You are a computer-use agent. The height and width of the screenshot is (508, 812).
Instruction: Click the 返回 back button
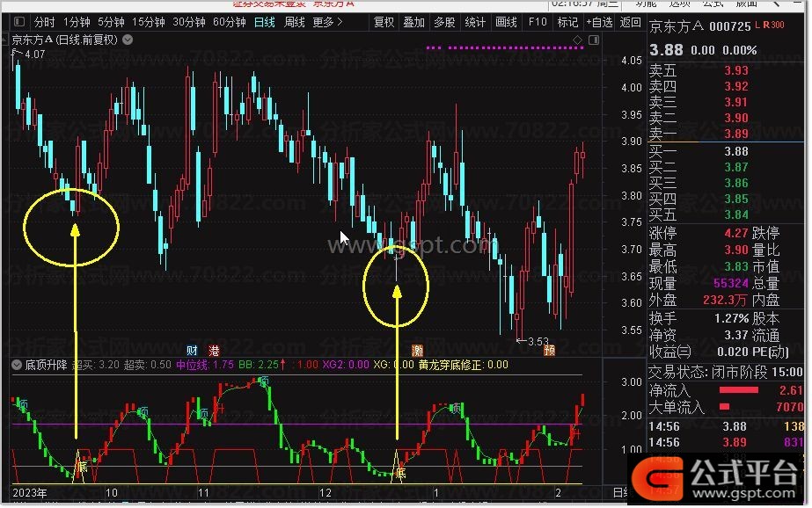point(630,22)
